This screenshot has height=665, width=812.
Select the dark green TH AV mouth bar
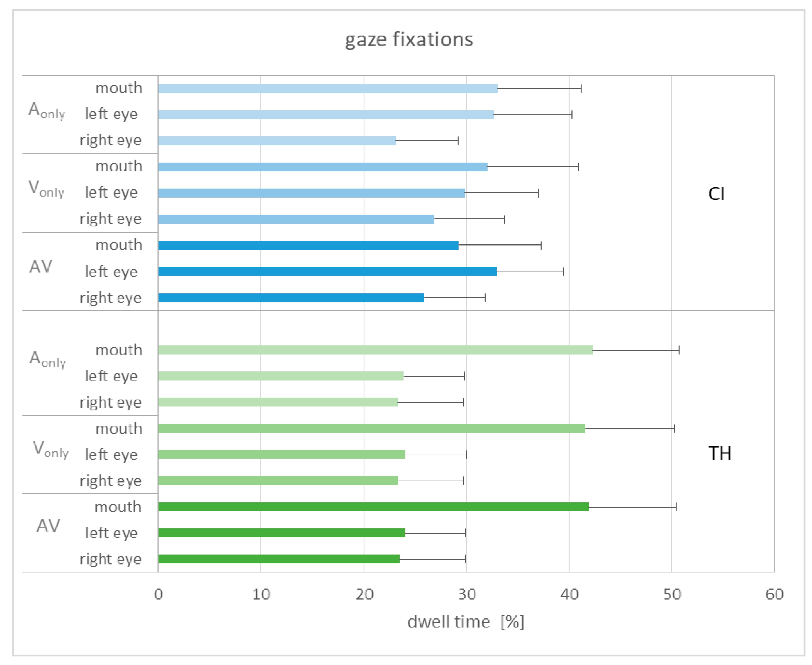click(373, 507)
